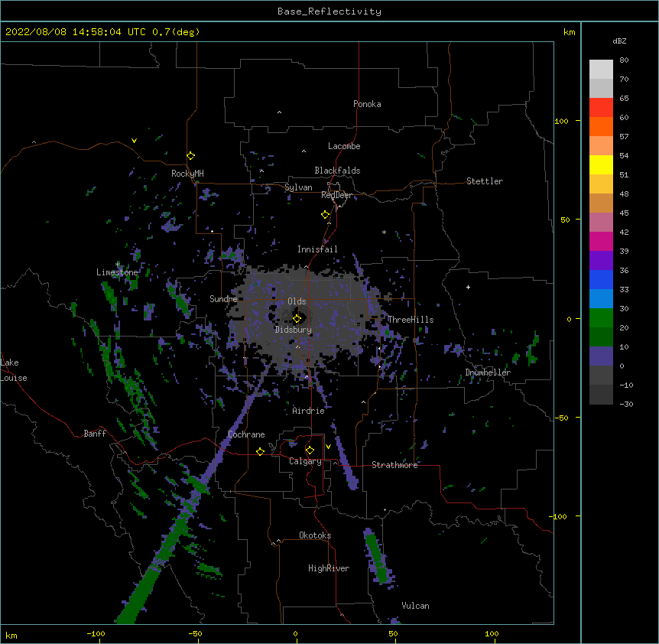Viewport: 659px width, 644px height.
Task: Click the yellow radar site marker near Olds
Action: click(297, 319)
